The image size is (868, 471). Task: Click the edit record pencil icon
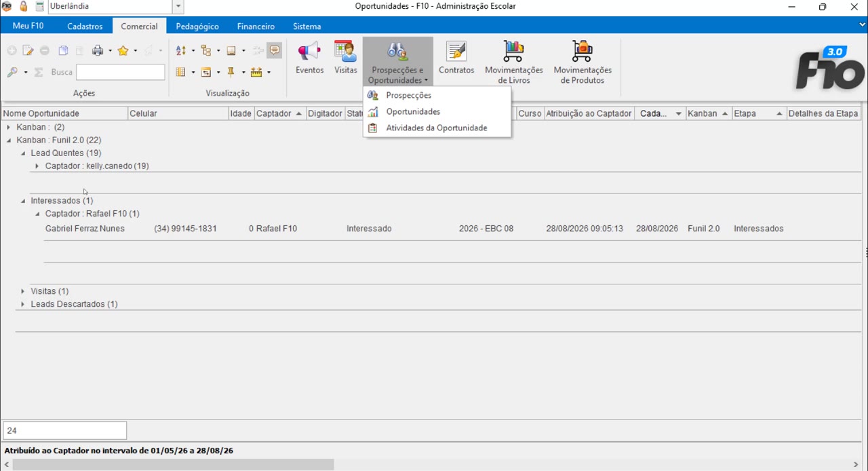click(28, 51)
